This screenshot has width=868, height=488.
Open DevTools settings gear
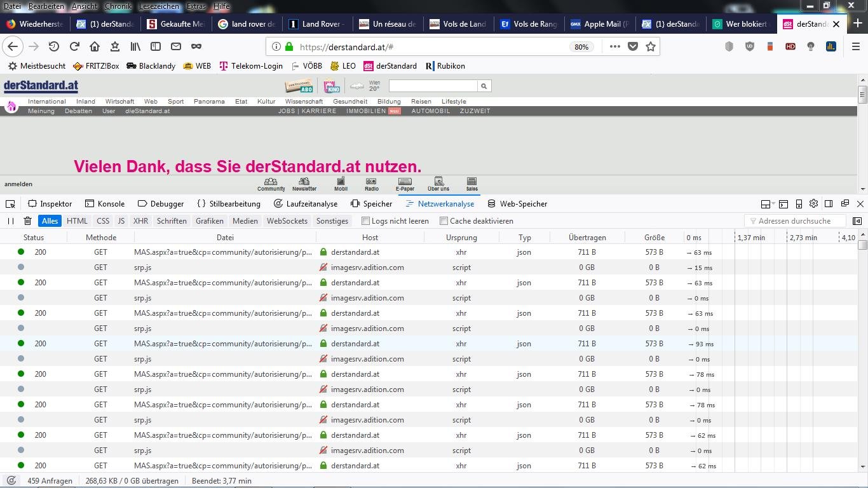813,204
